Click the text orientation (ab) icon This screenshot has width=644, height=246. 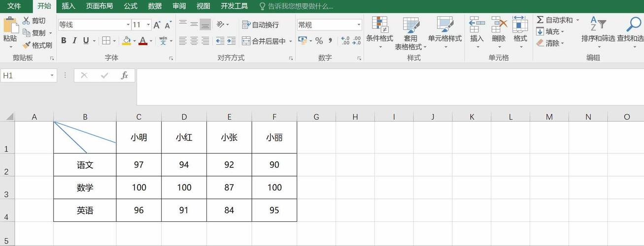click(x=220, y=24)
